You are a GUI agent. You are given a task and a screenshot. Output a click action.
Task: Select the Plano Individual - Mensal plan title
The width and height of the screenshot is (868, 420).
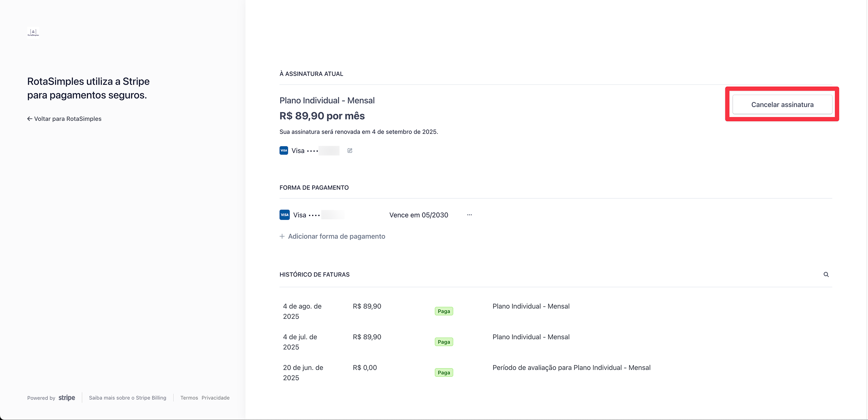pos(327,100)
